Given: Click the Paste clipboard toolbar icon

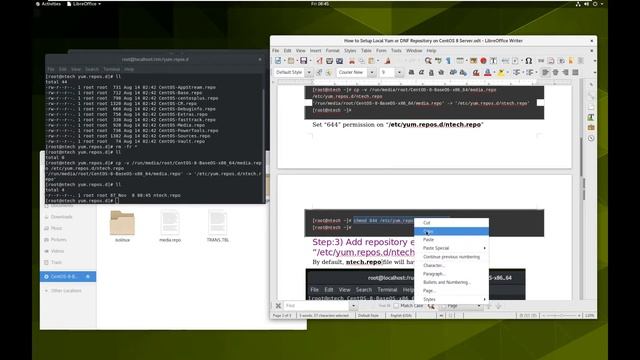Looking at the screenshot, I should pyautogui.click(x=371, y=61).
